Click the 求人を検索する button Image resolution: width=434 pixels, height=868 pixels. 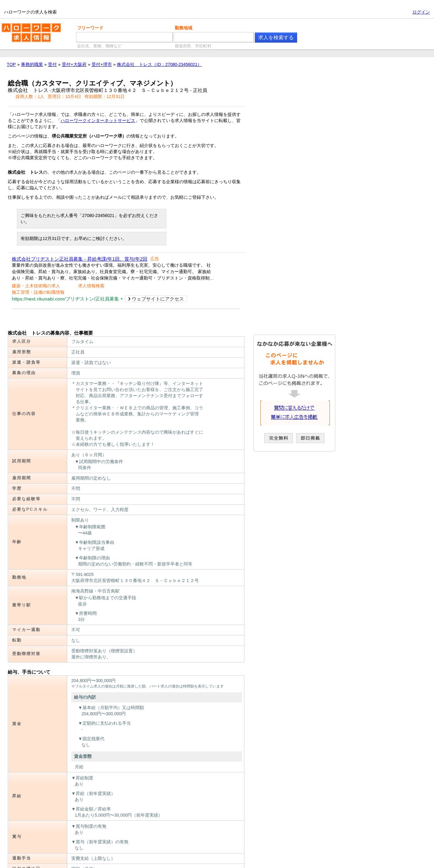(x=276, y=38)
